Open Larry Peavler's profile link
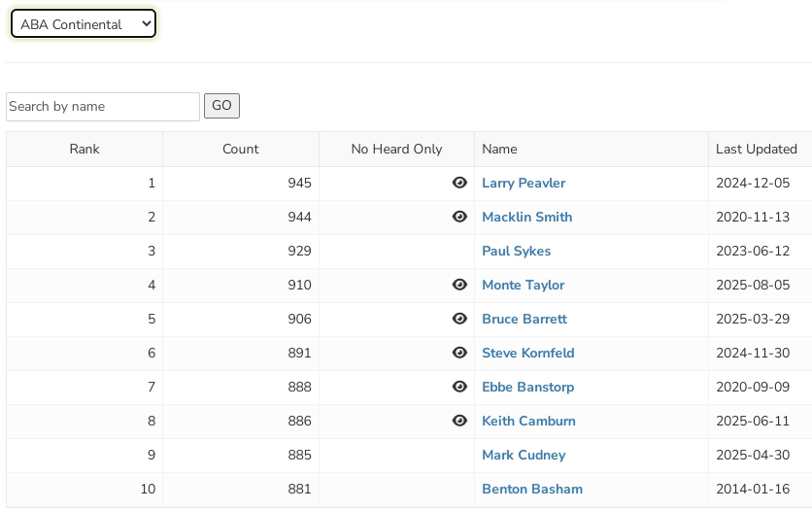This screenshot has width=812, height=510. [523, 183]
